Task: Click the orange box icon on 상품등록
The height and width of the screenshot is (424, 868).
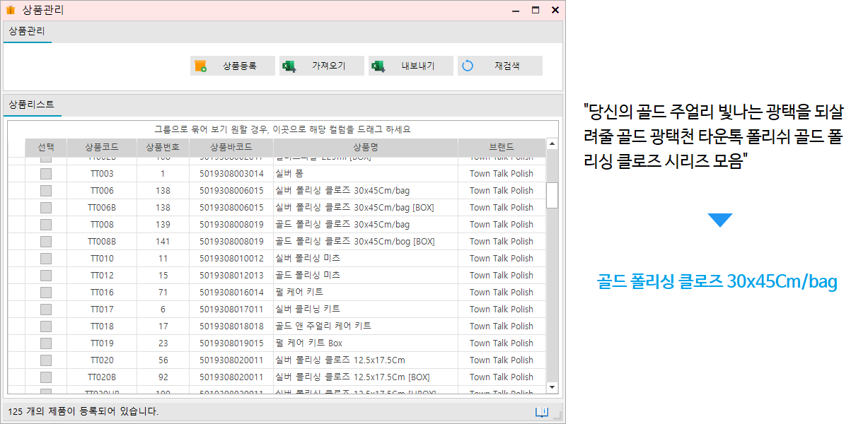Action: [x=200, y=66]
